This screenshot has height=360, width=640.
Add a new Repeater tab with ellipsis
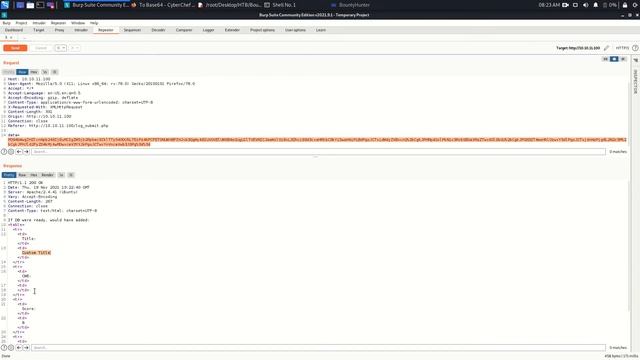[x=24, y=38]
